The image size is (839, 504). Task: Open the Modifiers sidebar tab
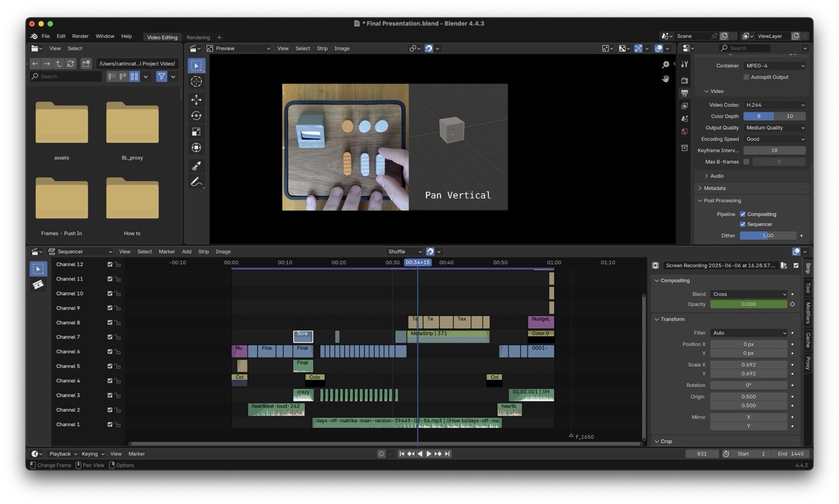pos(808,313)
